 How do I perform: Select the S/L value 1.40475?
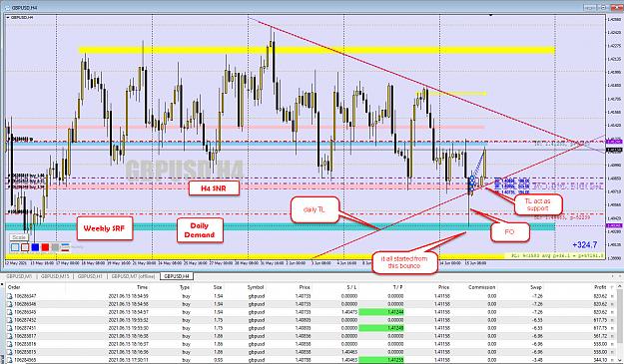[349, 312]
